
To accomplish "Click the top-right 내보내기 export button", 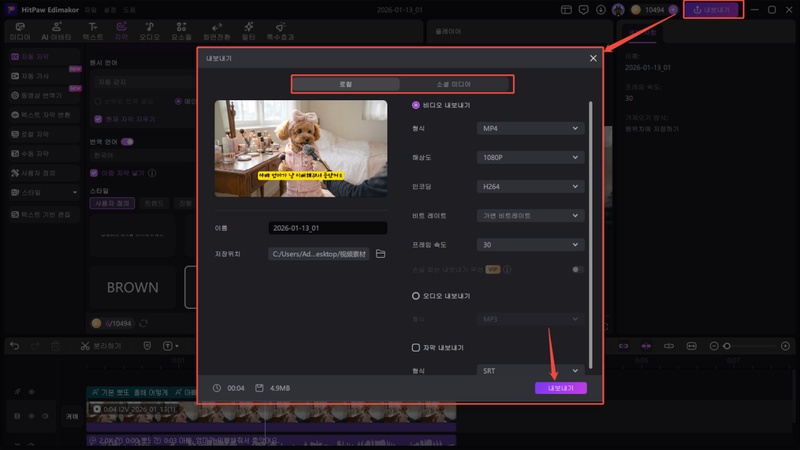I will [714, 10].
